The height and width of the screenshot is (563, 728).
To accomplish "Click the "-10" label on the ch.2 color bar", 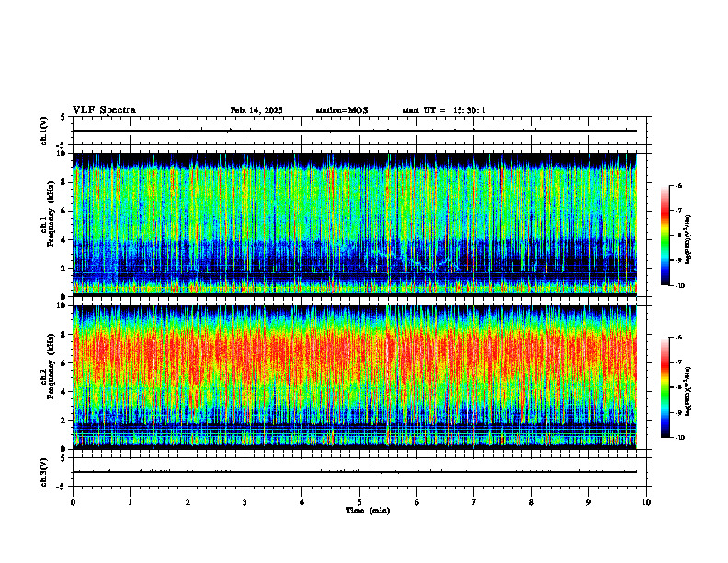I will [x=680, y=438].
